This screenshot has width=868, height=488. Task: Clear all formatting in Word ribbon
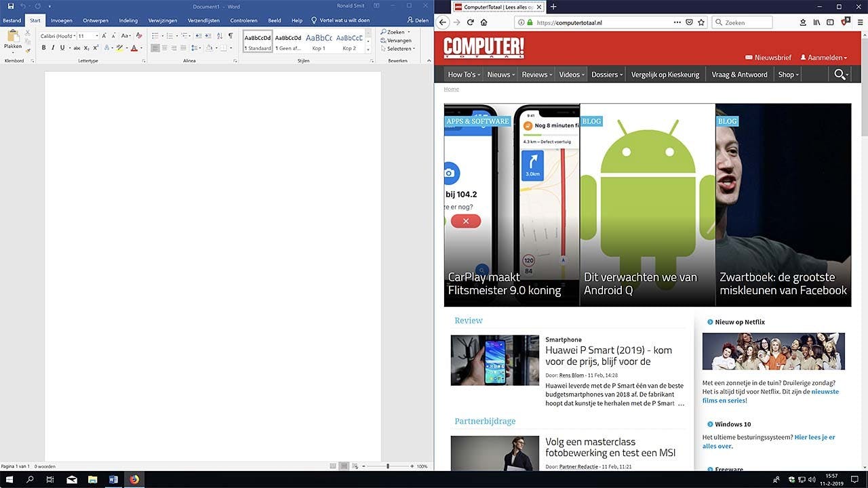pyautogui.click(x=139, y=36)
